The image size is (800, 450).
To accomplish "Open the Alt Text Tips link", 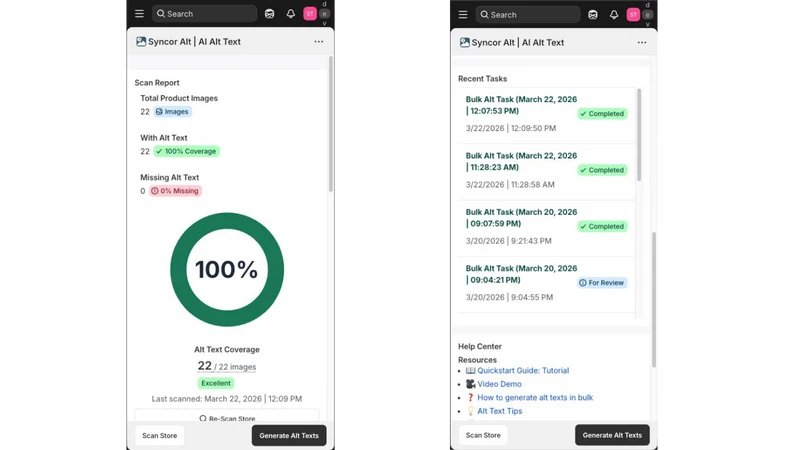I will coord(500,411).
